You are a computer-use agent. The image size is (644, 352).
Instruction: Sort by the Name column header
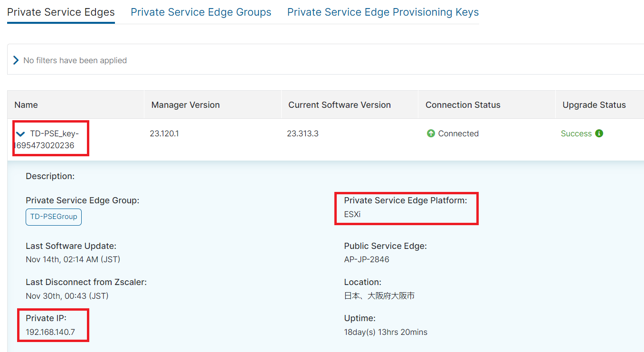[x=26, y=105]
